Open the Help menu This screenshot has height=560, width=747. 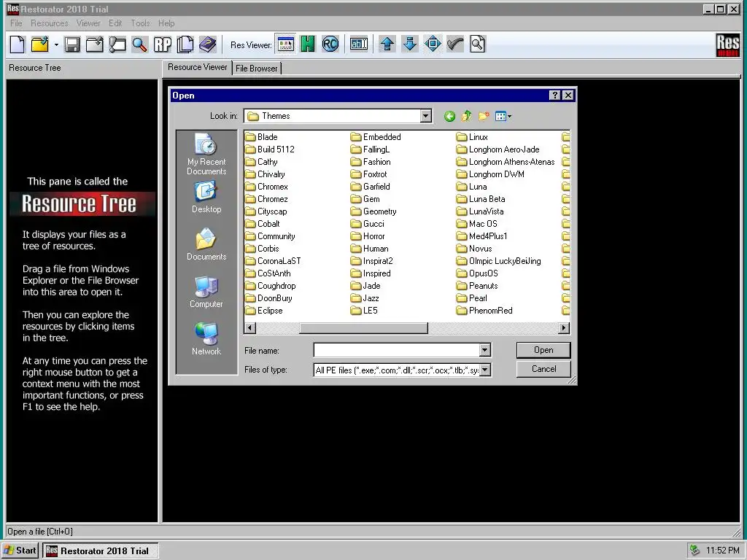[166, 23]
